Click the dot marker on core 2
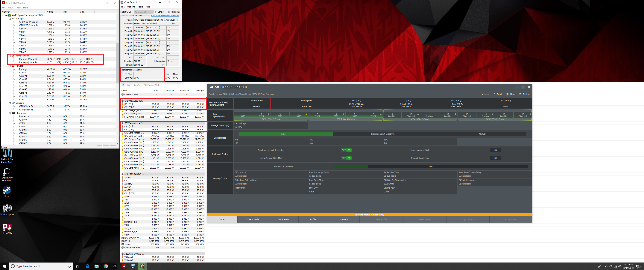The height and width of the screenshot is (270, 644). (269, 114)
